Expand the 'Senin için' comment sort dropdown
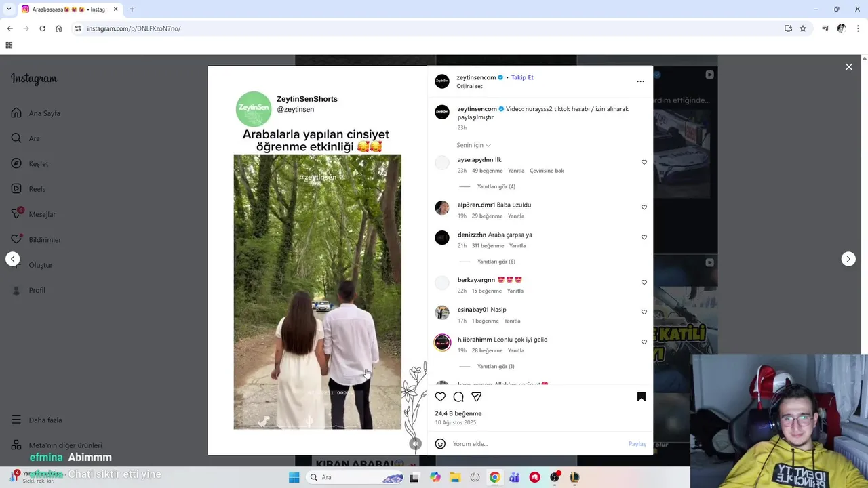The width and height of the screenshot is (868, 488). [x=473, y=145]
